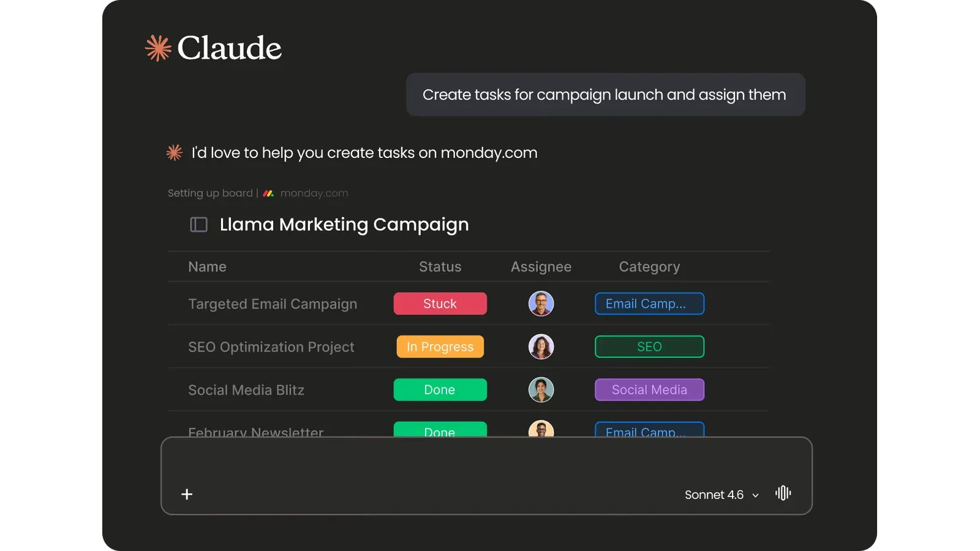
Task: Click the user message about campaign launch tasks
Action: click(x=605, y=95)
